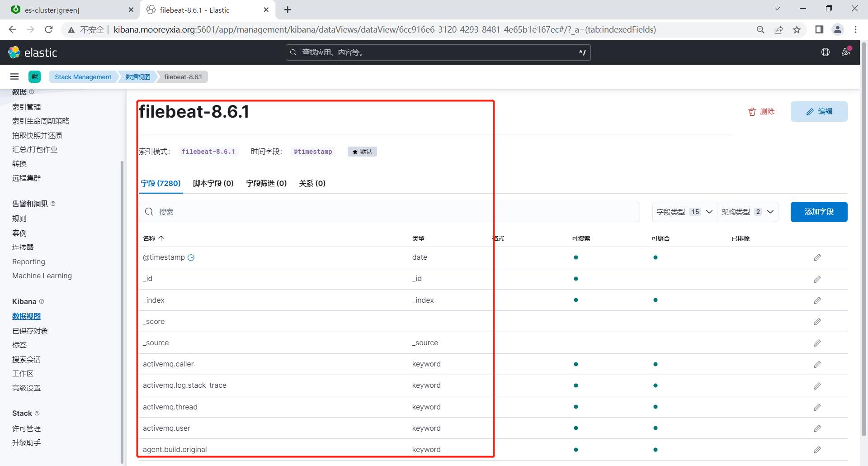Edit the _index field with pencil icon

click(817, 300)
